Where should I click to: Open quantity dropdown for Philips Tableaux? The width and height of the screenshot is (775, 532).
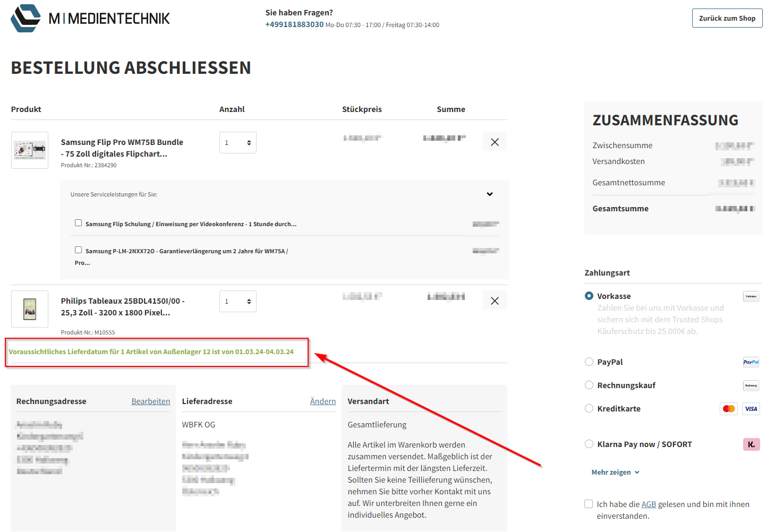click(238, 301)
